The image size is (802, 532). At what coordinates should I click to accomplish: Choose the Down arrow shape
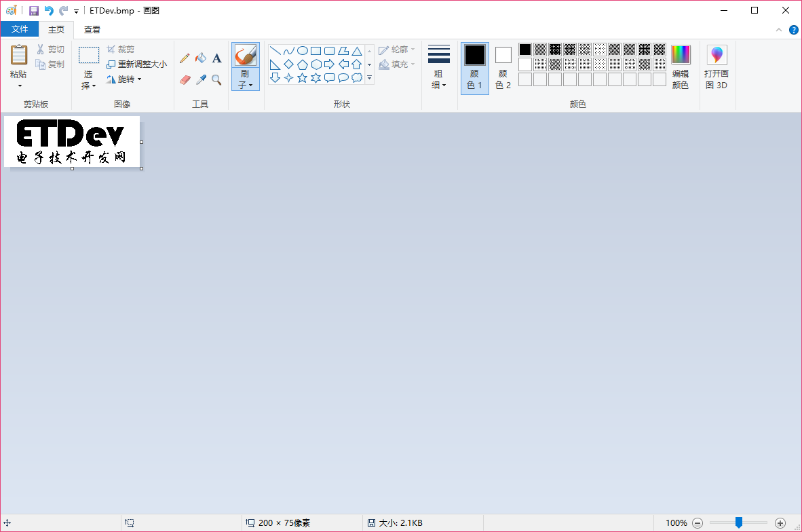(x=275, y=78)
